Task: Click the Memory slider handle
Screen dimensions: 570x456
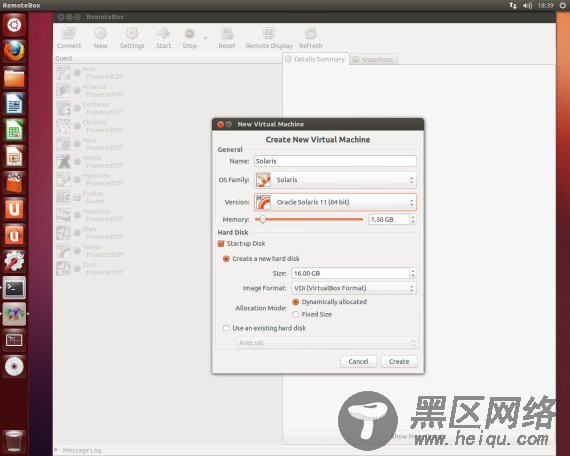Action: (262, 219)
